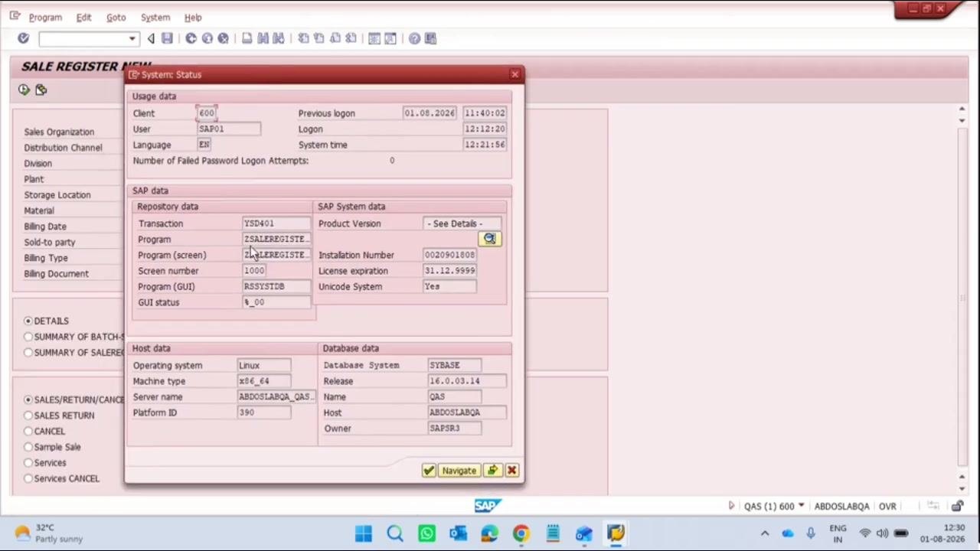Open the Goto menu
Image resolution: width=980 pixels, height=551 pixels.
[x=116, y=17]
